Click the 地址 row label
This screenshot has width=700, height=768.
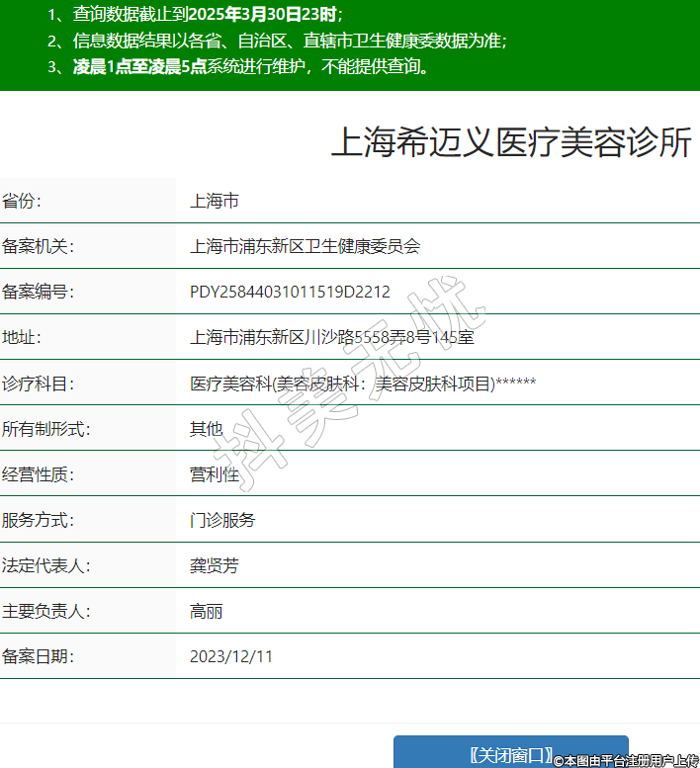pyautogui.click(x=21, y=338)
